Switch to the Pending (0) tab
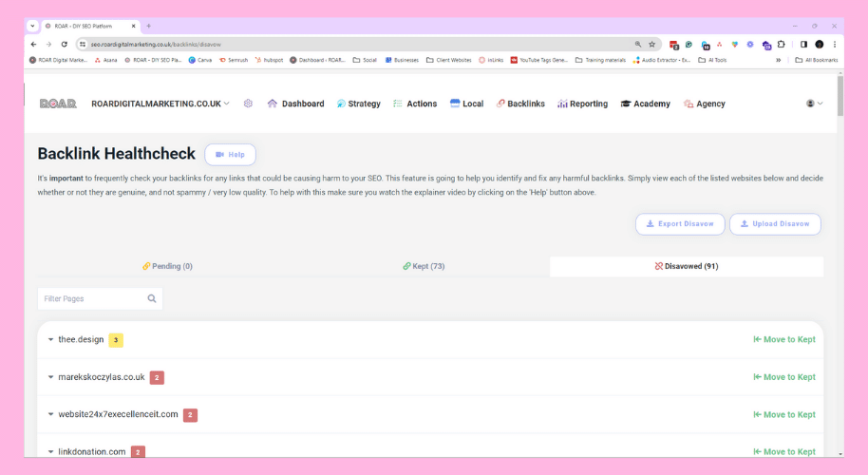Viewport: 868px width, 475px height. click(167, 266)
